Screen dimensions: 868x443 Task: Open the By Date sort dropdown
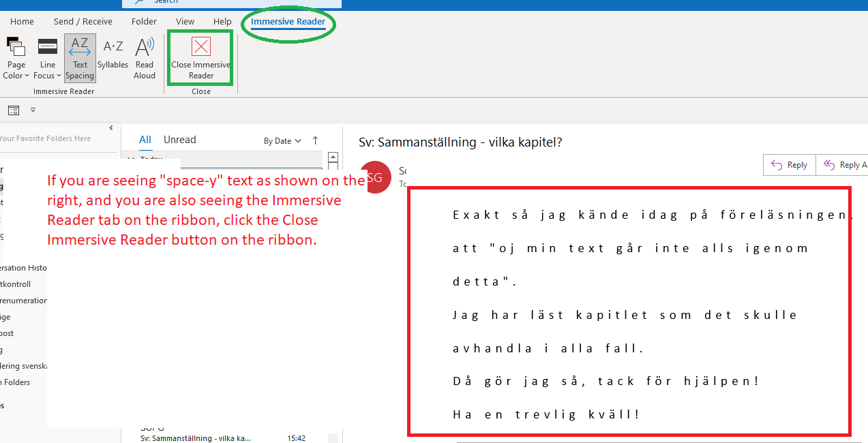point(282,140)
